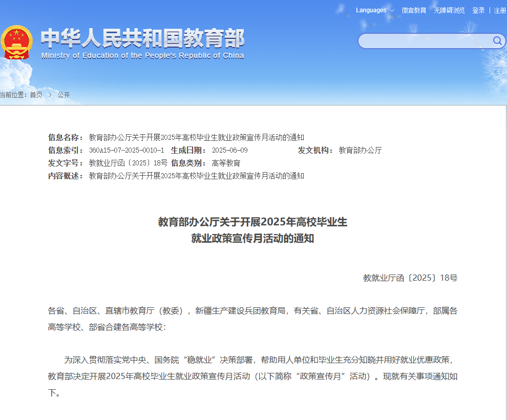Click 登录 to sign in
The width and height of the screenshot is (507, 420).
(x=478, y=10)
